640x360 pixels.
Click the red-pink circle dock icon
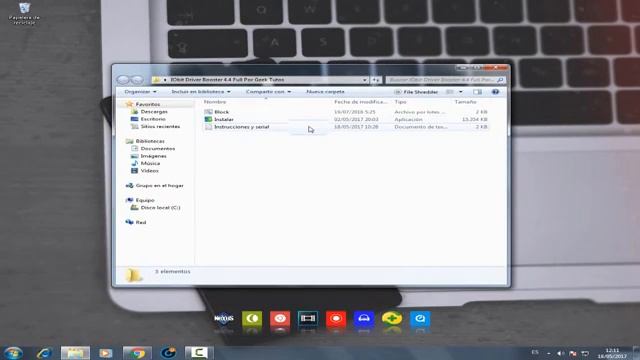[x=280, y=318]
